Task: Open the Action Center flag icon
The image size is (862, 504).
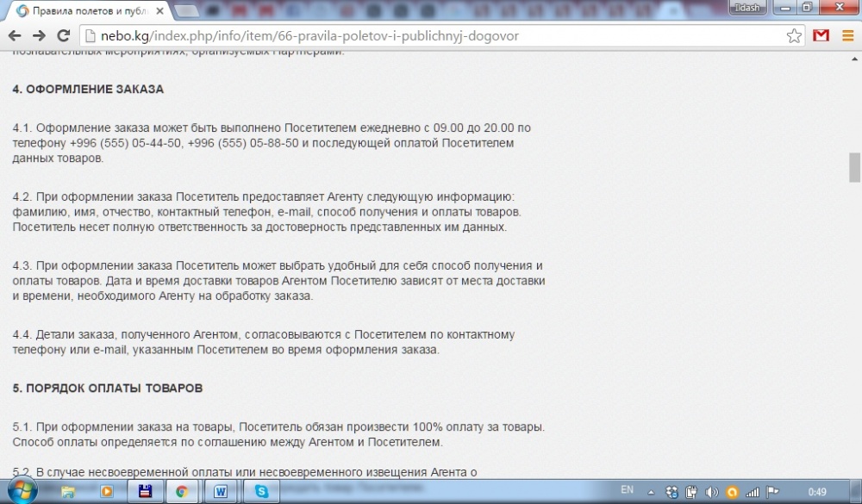Action: (x=772, y=492)
